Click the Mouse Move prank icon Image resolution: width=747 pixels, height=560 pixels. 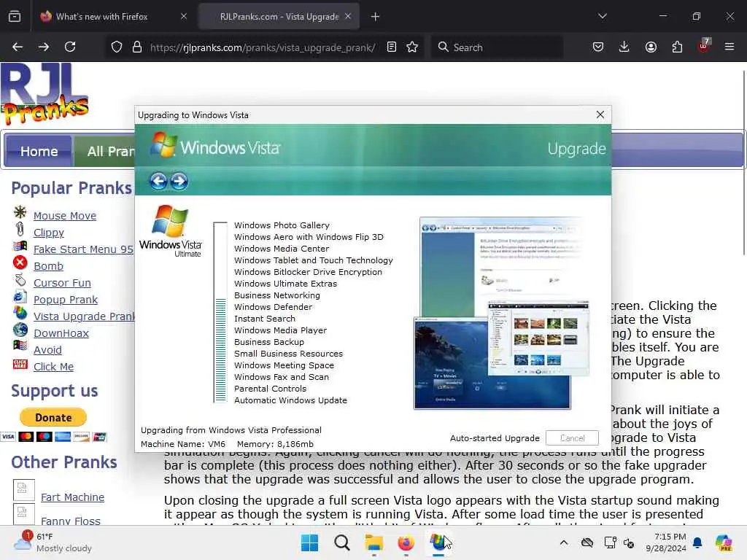click(x=20, y=212)
